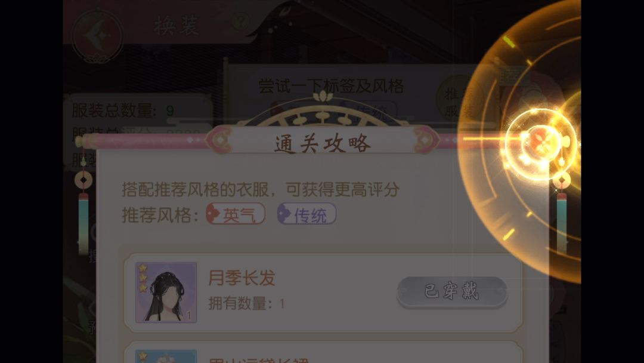Viewport: 644px width, 363px height.
Task: Select the partially visible second item thumbnail
Action: [x=166, y=356]
